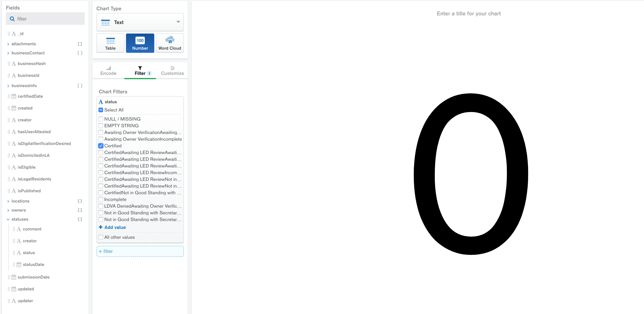Click the Filter funnel icon

pyautogui.click(x=140, y=68)
